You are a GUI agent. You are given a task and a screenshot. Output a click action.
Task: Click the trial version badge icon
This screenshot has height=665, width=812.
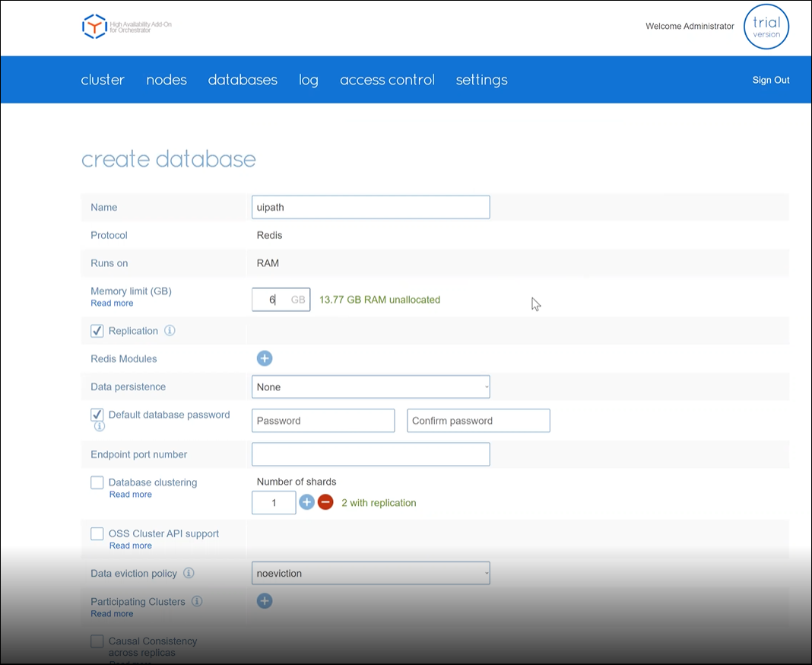click(x=766, y=27)
